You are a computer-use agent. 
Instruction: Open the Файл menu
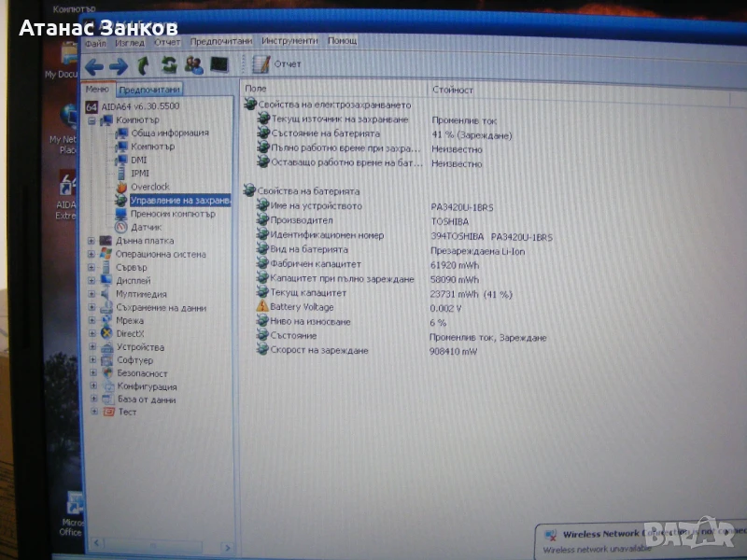pyautogui.click(x=95, y=42)
